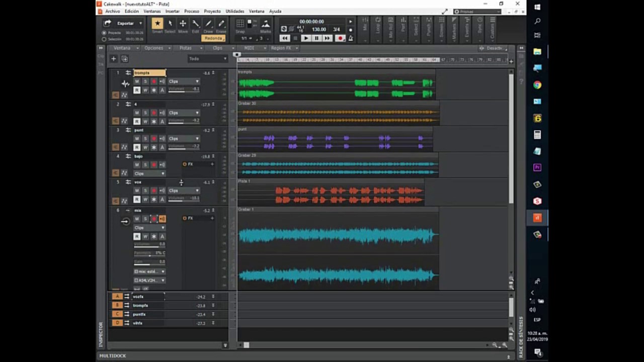Toggle Read automation on vox track
The image size is (644, 362).
pyautogui.click(x=137, y=199)
